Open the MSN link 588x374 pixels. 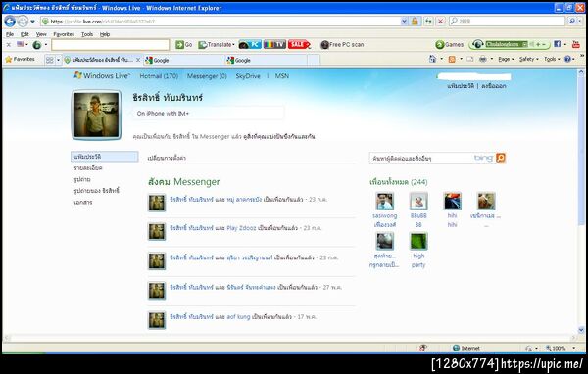pyautogui.click(x=282, y=76)
